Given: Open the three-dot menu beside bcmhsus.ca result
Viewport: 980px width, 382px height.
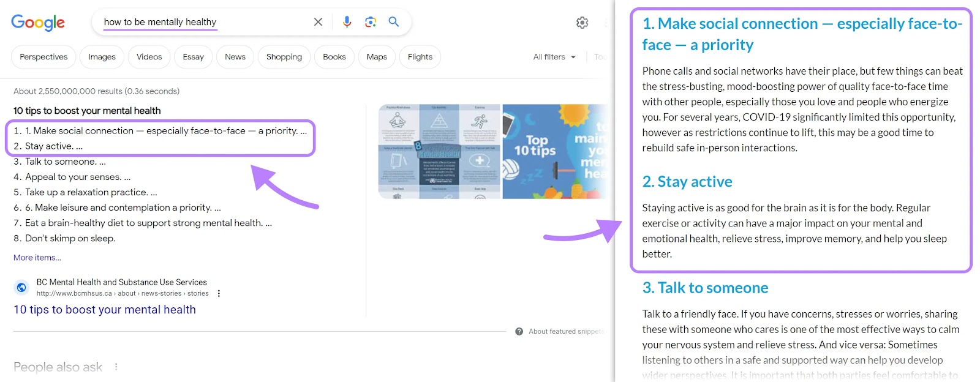Looking at the screenshot, I should tap(219, 294).
